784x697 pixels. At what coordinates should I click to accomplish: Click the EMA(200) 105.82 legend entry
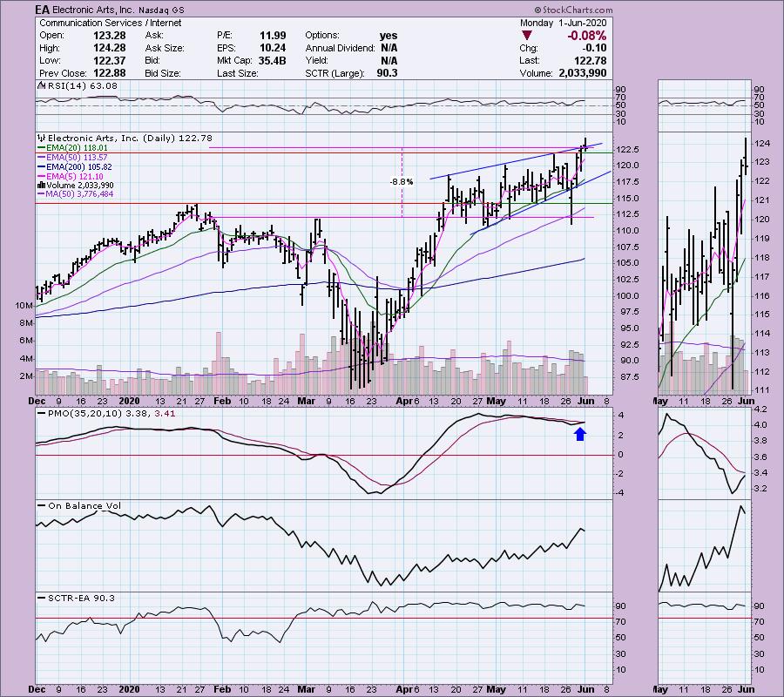pyautogui.click(x=75, y=167)
